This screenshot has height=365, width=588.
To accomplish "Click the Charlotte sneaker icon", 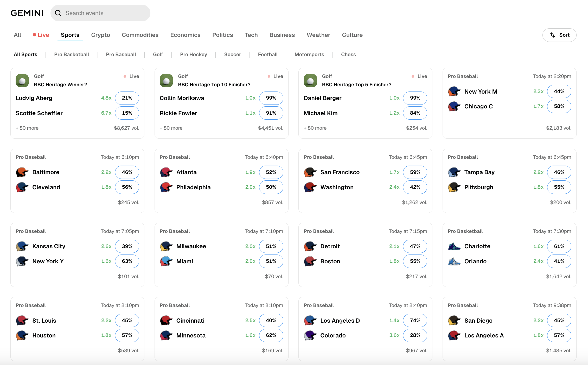I will point(454,246).
